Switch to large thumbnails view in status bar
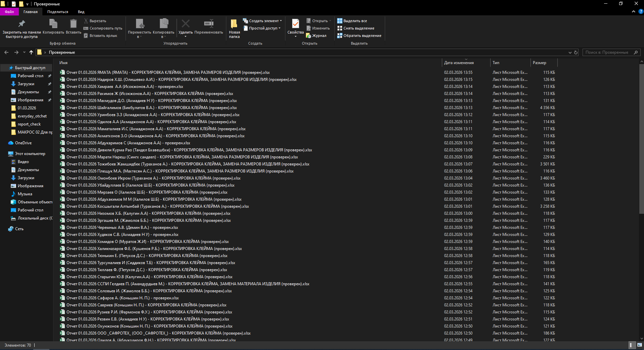This screenshot has width=644, height=350. (x=639, y=345)
